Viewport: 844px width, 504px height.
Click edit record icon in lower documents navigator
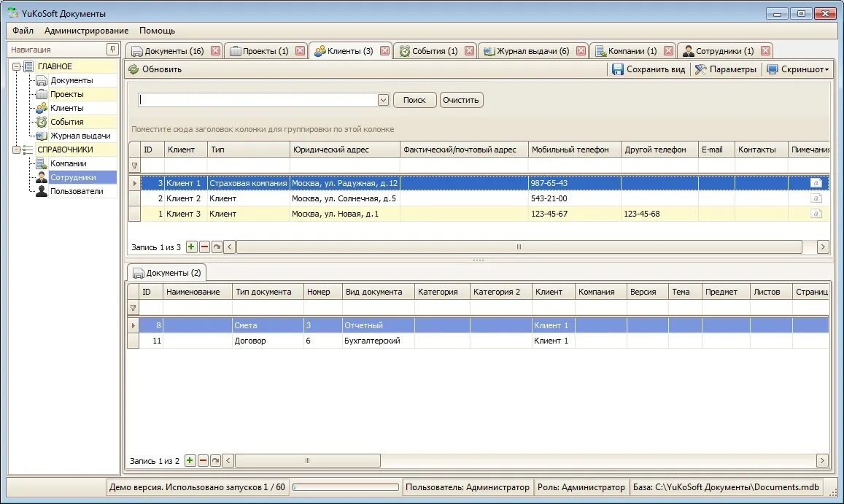point(215,461)
